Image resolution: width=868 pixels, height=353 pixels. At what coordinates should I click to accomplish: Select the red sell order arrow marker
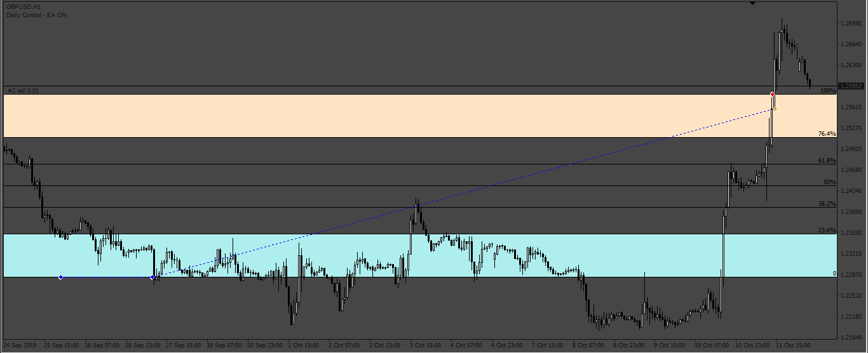pyautogui.click(x=773, y=94)
